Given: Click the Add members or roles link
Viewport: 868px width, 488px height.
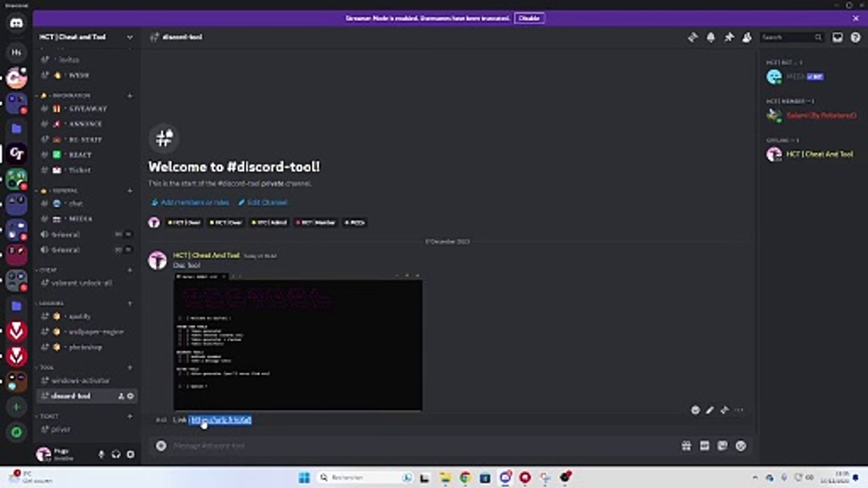Looking at the screenshot, I should coord(194,202).
